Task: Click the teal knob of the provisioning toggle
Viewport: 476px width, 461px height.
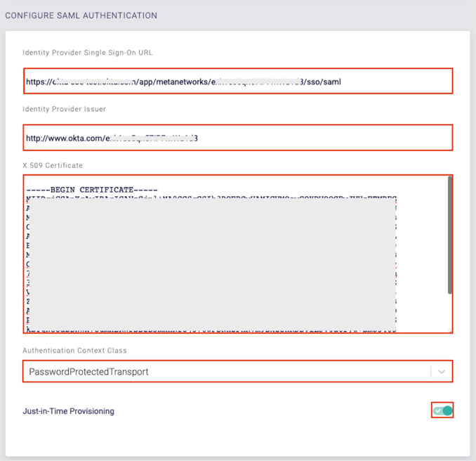Action: pos(447,410)
